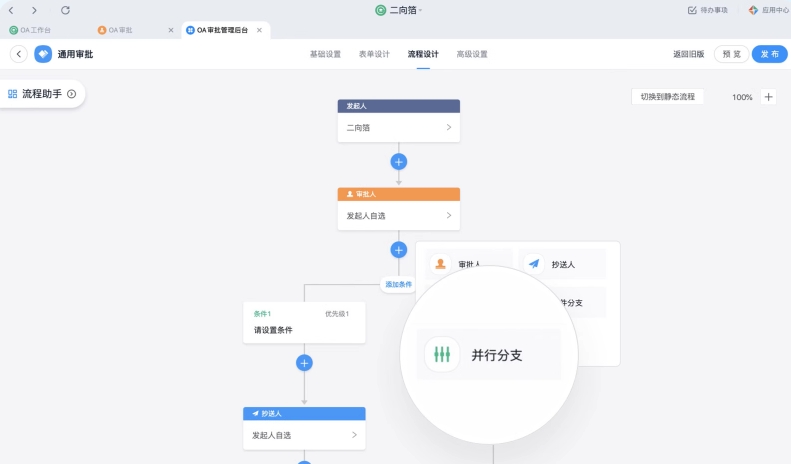Click the back arrow beside 通用审批
Image resolution: width=791 pixels, height=464 pixels.
[18, 54]
